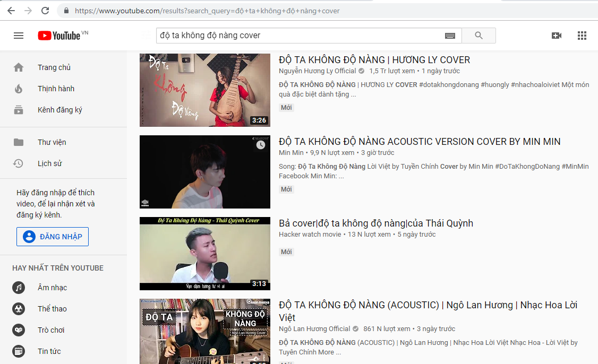This screenshot has width=598, height=364.
Task: Play the Hương Ly cover thumbnail
Action: click(205, 90)
